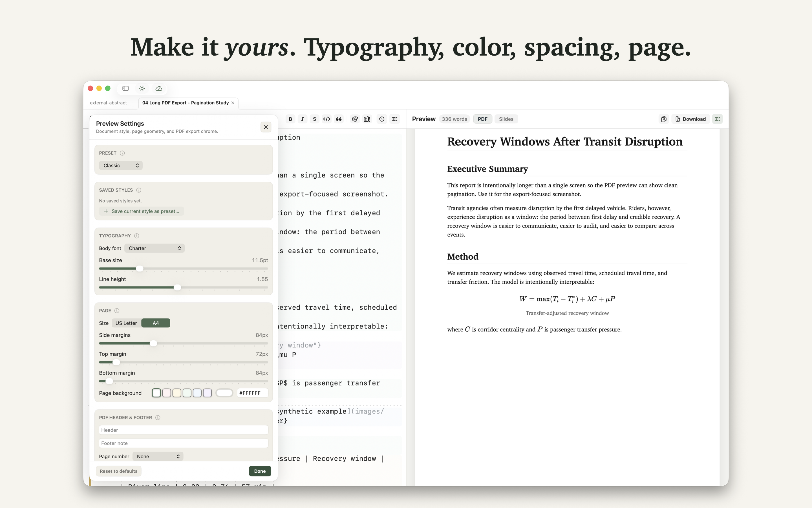Click the Recovery Windows title in preview
This screenshot has height=508, width=812.
[x=565, y=141]
